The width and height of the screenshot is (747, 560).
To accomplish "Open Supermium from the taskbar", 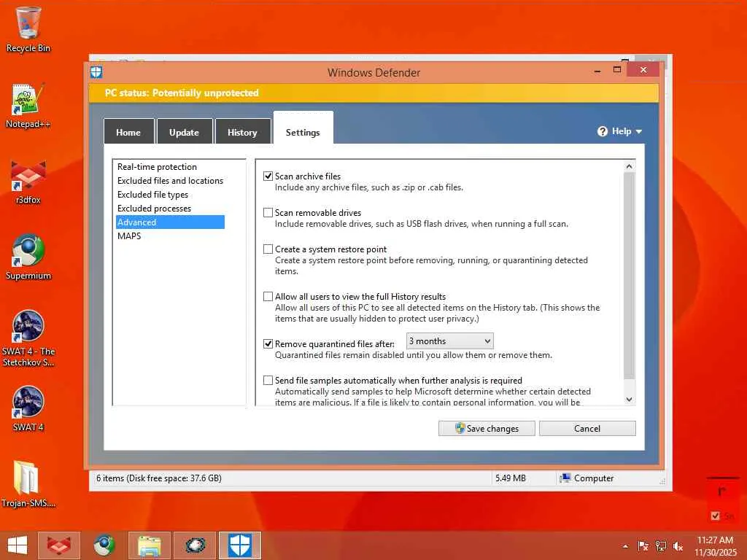I will [x=104, y=545].
